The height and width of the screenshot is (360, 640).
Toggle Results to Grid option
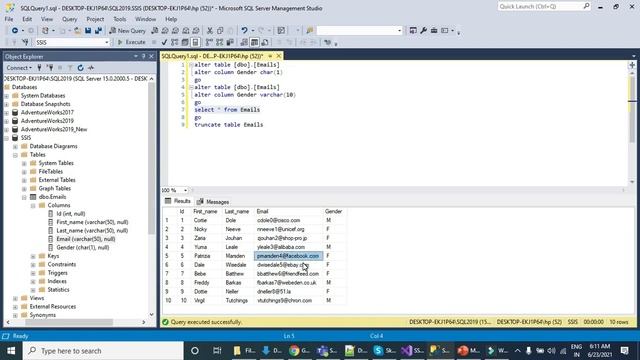[x=254, y=42]
